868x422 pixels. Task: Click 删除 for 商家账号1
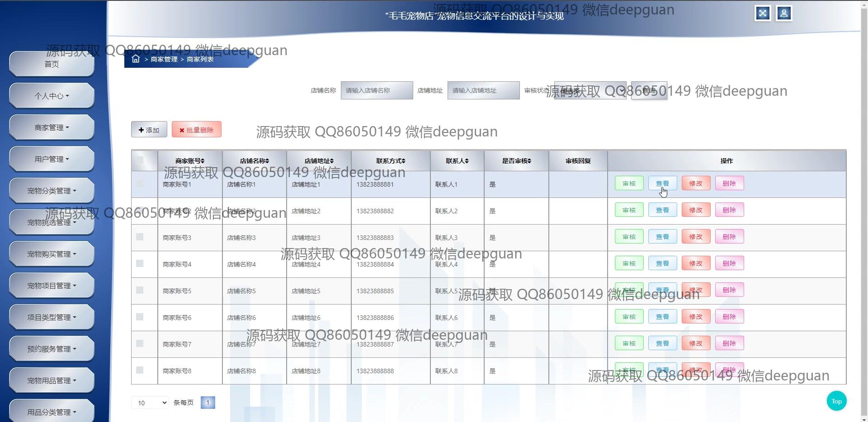pos(730,183)
